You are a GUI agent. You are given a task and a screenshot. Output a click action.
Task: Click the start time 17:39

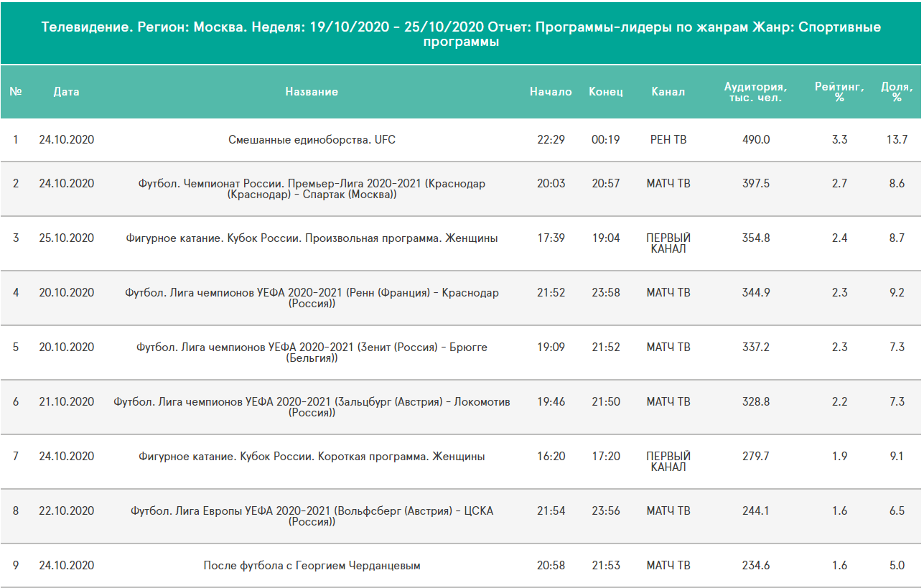coord(551,238)
